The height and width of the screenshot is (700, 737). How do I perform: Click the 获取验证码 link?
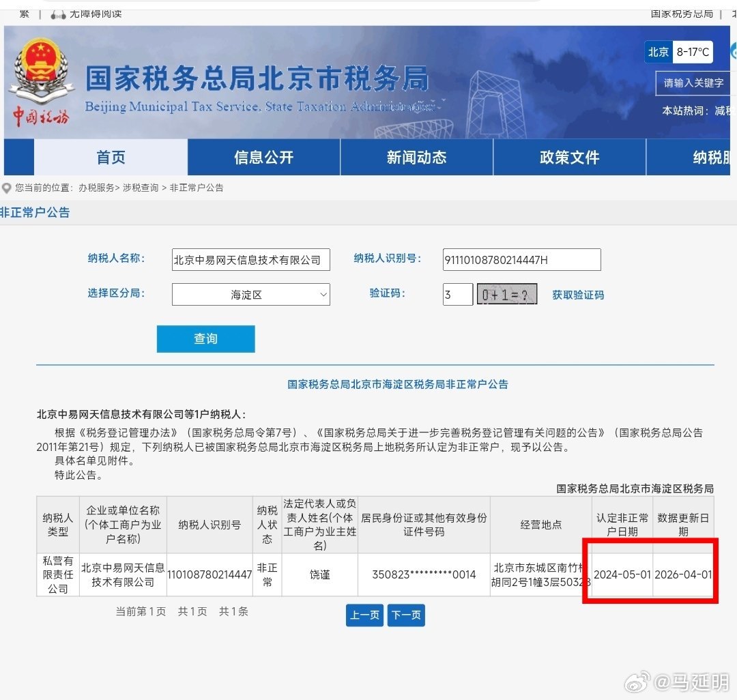[x=578, y=294]
